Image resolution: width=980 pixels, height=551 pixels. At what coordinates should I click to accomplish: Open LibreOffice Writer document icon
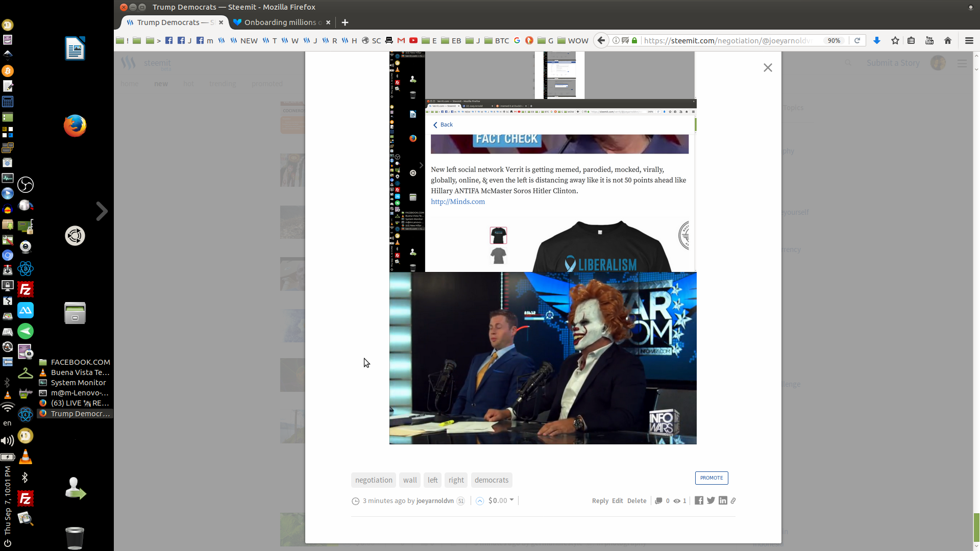[75, 48]
